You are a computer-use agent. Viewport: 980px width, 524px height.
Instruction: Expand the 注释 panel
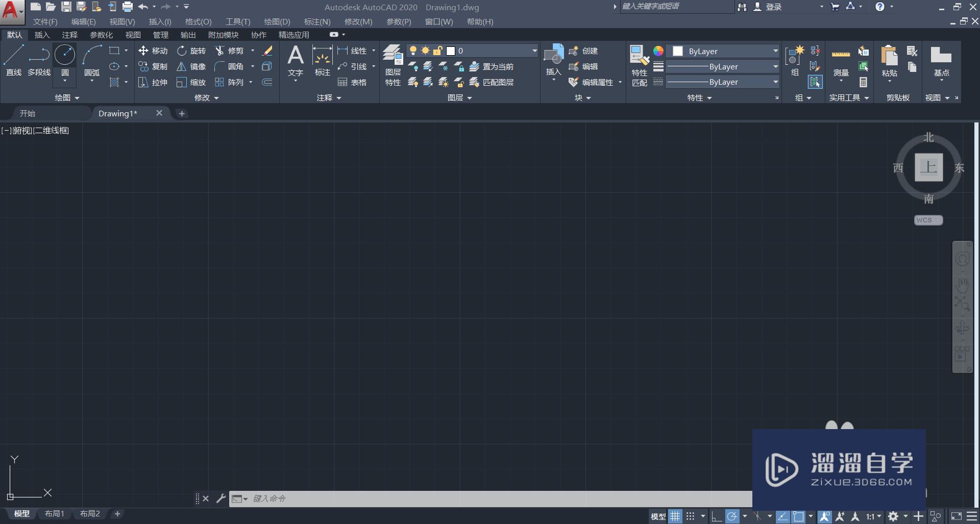(329, 97)
